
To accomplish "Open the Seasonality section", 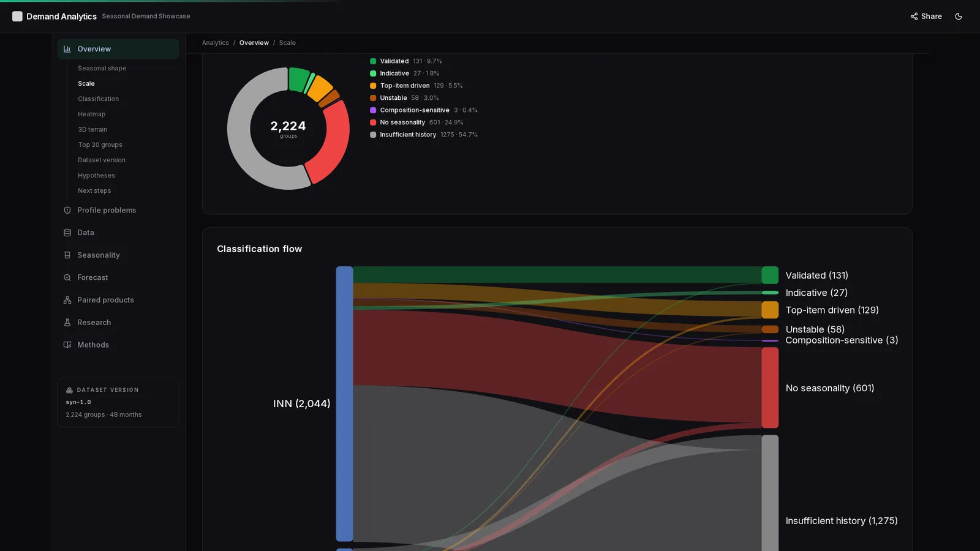I will [x=118, y=255].
